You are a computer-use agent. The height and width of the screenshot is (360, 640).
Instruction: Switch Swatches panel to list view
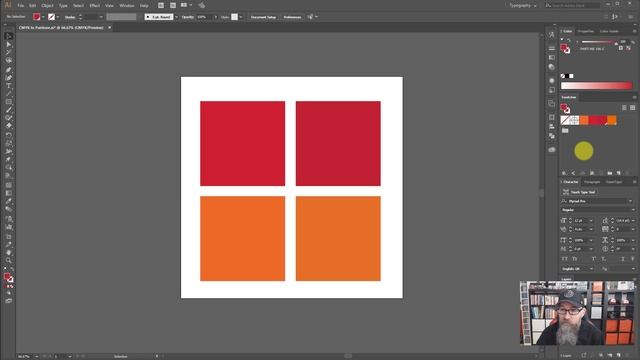point(624,108)
